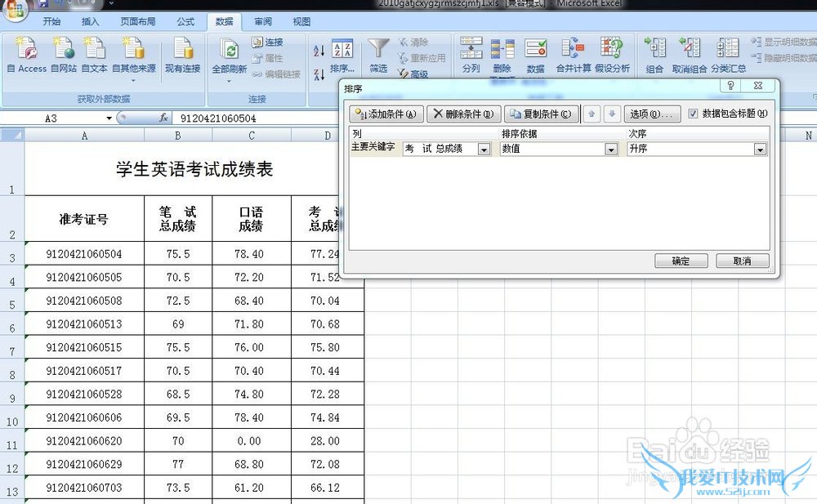The height and width of the screenshot is (504, 817).
Task: Click the 自网站 import from web icon
Action: pyautogui.click(x=63, y=51)
